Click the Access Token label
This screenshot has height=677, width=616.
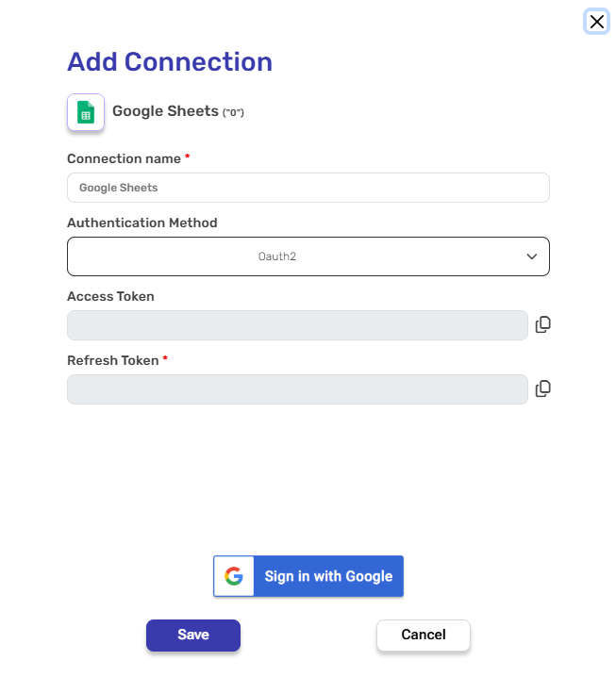click(x=110, y=296)
